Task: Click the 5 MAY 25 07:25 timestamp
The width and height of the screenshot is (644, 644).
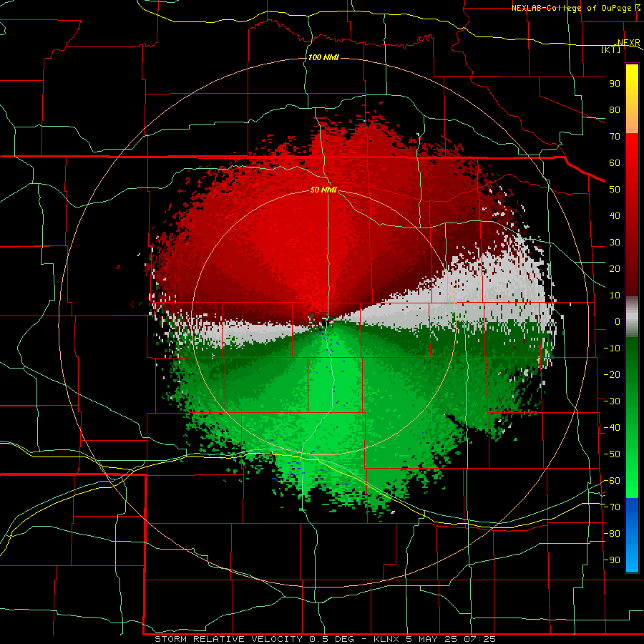Action: pos(451,639)
